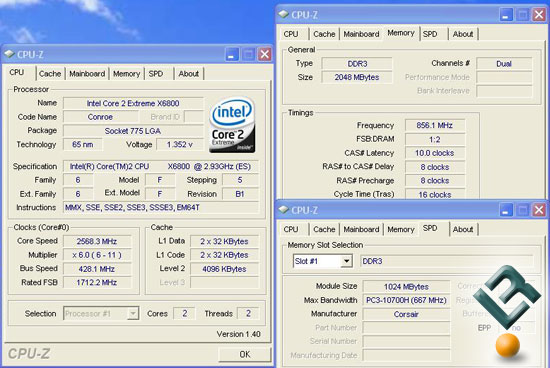Viewport: 550px width, 368px height.
Task: Click the Package value 'Socket 775 LGA'
Action: click(x=133, y=131)
